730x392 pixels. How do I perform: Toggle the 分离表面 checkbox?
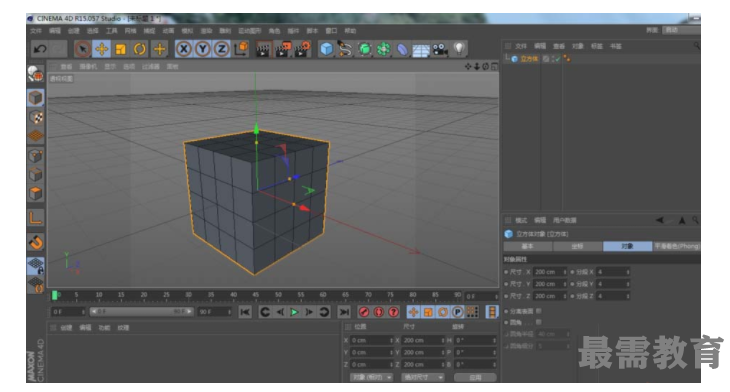point(539,311)
